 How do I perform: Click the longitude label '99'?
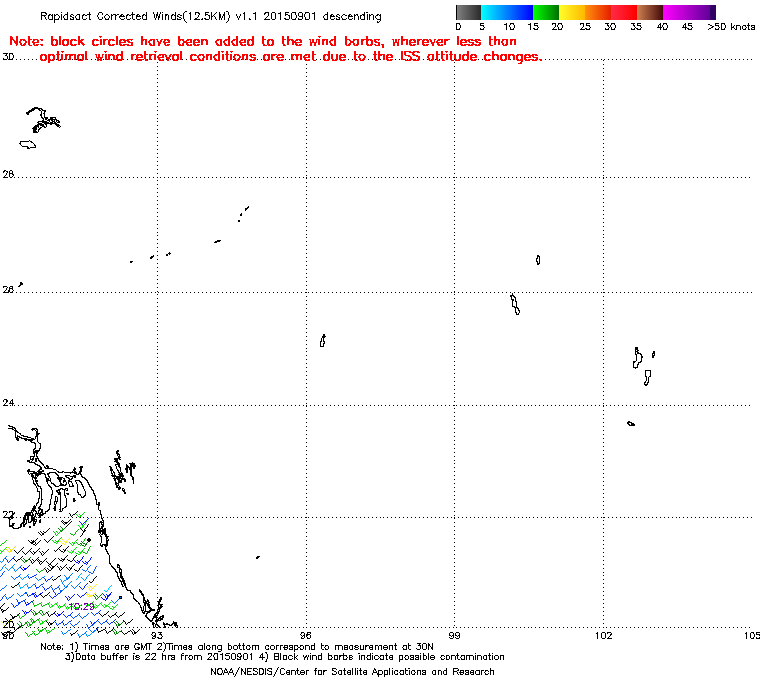(x=455, y=635)
